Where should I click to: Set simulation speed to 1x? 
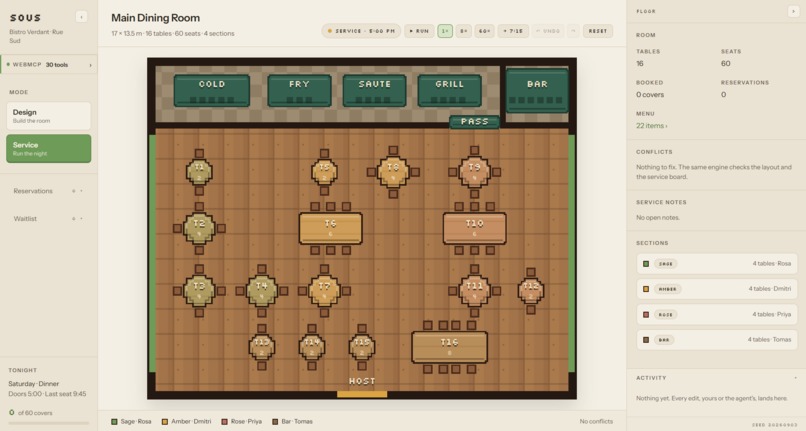point(445,31)
